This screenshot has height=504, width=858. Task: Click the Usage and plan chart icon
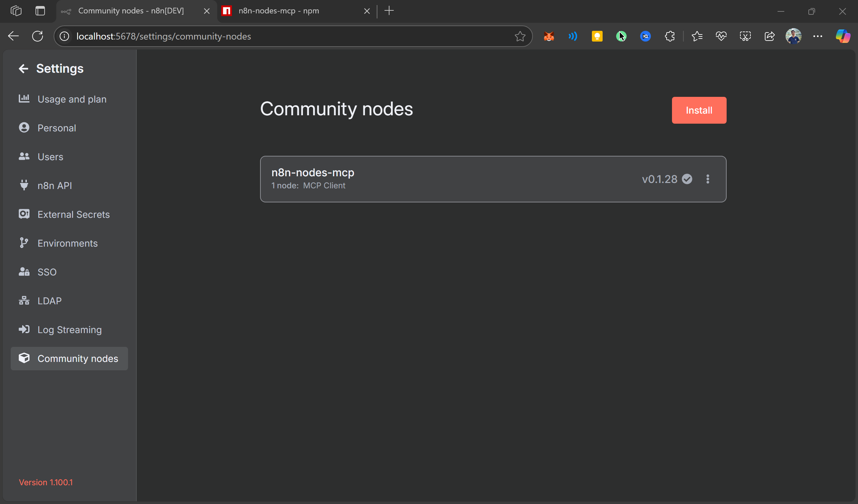(24, 99)
